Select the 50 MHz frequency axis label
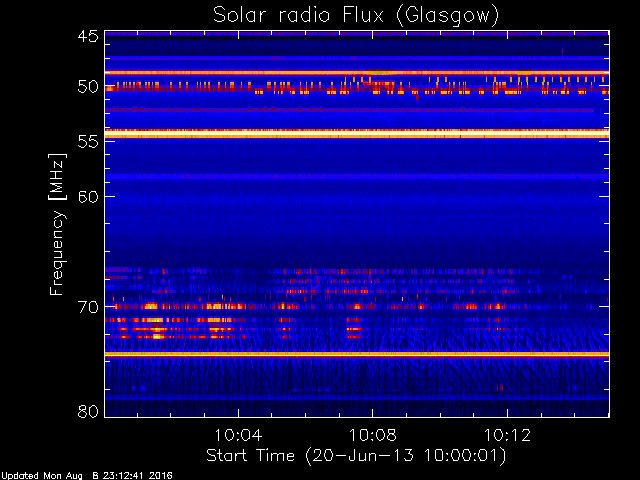Screen dimensions: 640x480 point(88,87)
